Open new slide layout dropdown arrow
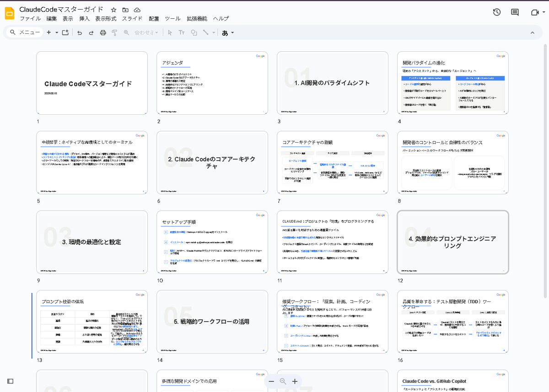Image resolution: width=549 pixels, height=392 pixels. 57,32
